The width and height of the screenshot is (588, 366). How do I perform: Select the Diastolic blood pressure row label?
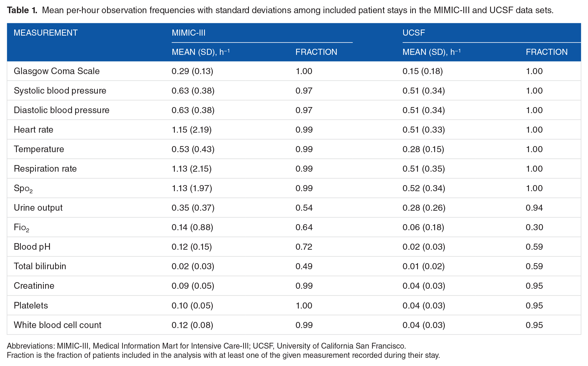click(x=61, y=110)
